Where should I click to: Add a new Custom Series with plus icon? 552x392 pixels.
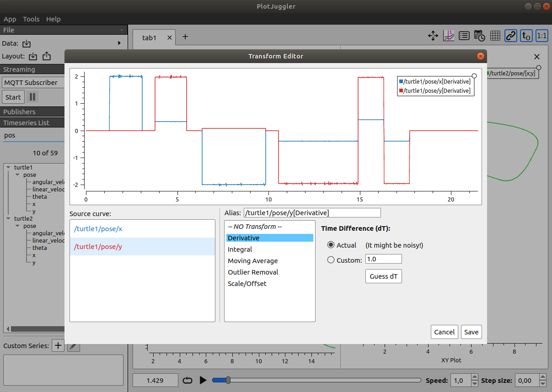coord(58,345)
